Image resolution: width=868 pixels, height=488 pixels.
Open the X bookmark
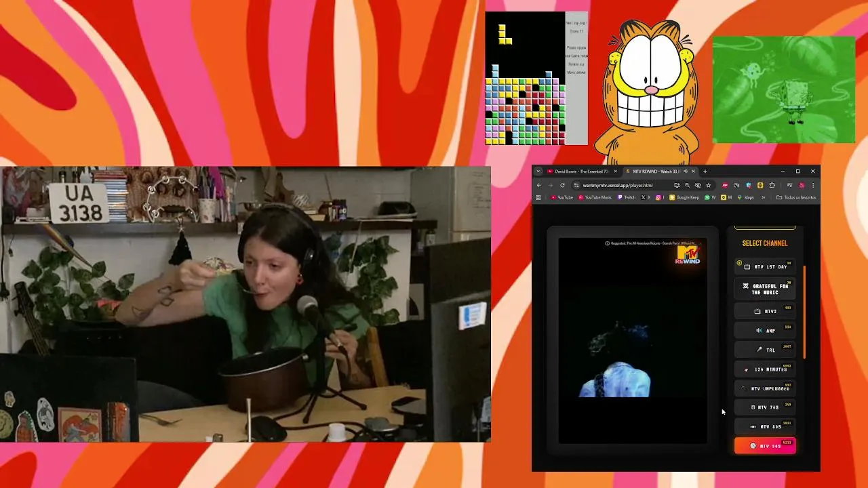point(646,197)
